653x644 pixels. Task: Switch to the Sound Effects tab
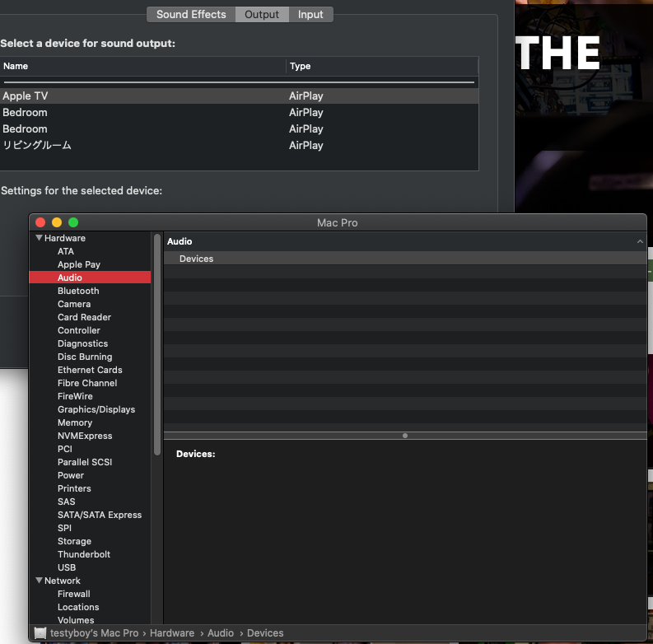(x=191, y=15)
